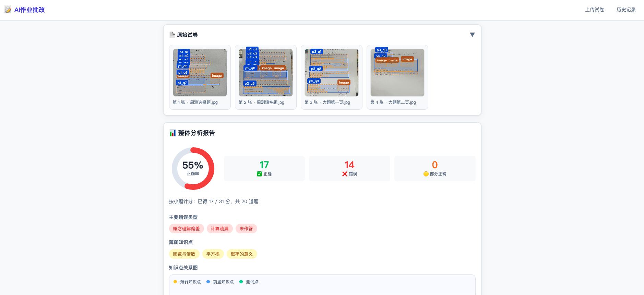Screen dimensions: 644x295
Task: Select the 14 错误 stat card
Action: click(349, 169)
